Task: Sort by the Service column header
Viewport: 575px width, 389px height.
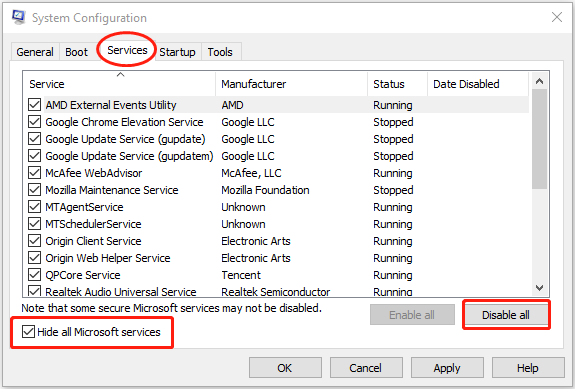Action: [x=119, y=84]
